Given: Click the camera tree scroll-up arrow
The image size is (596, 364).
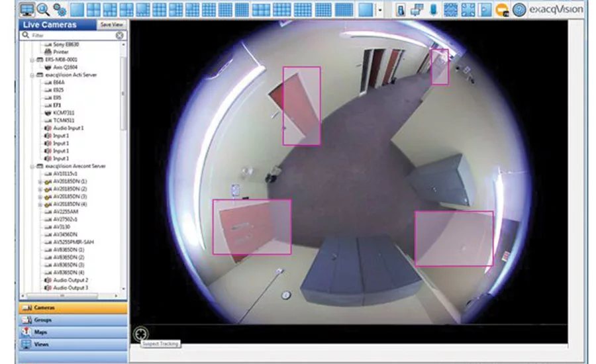Looking at the screenshot, I should tap(123, 44).
